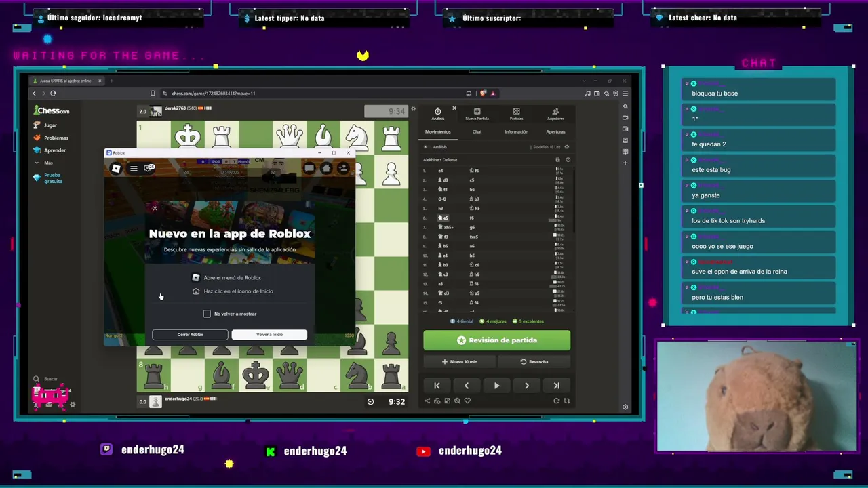868x488 pixels.
Task: Click the Roblox home icon in top bar
Action: (x=326, y=169)
